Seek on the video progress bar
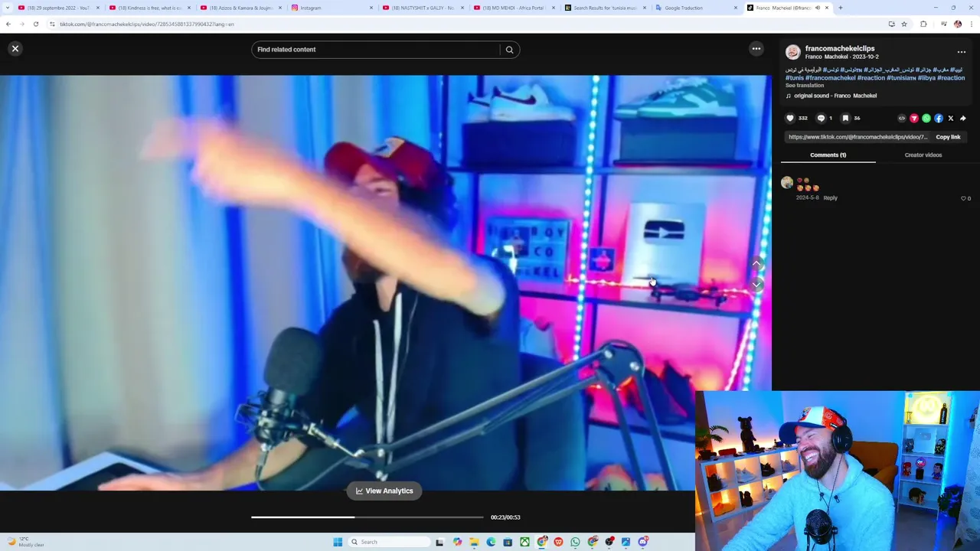The height and width of the screenshot is (551, 980). 367,517
